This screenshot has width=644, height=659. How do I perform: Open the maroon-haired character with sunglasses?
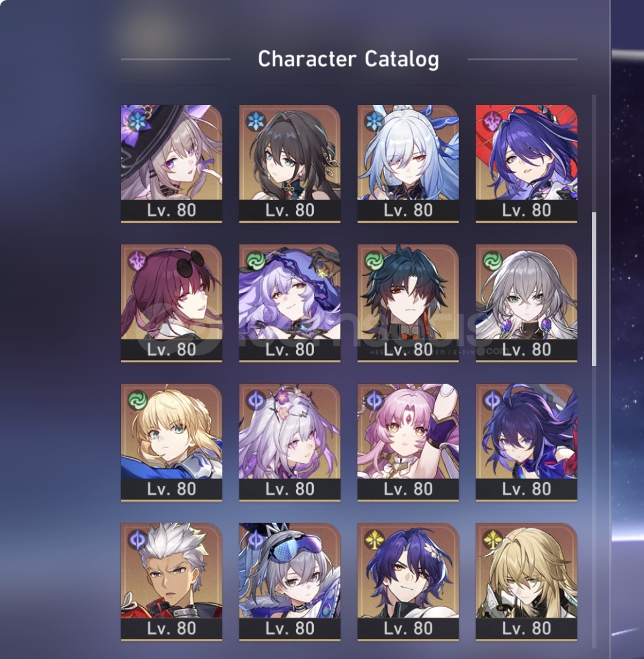[171, 303]
